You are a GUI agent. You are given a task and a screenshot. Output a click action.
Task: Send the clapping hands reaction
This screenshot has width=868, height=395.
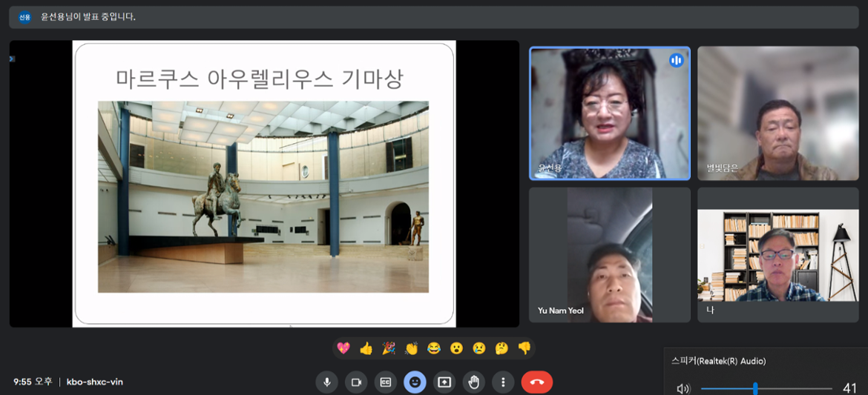click(411, 348)
